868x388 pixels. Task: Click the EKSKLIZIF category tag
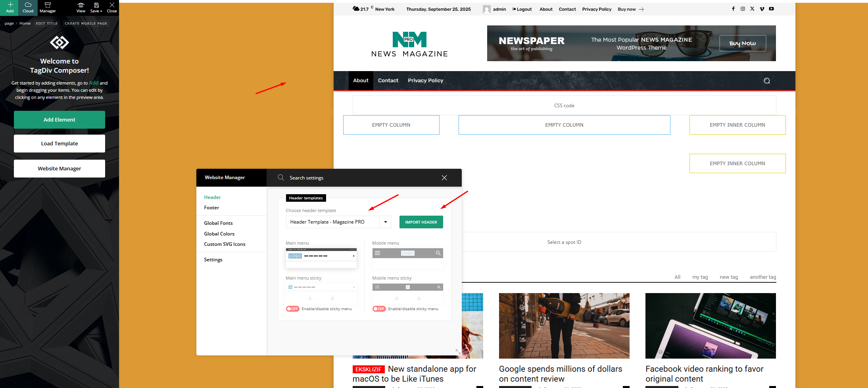tap(369, 369)
